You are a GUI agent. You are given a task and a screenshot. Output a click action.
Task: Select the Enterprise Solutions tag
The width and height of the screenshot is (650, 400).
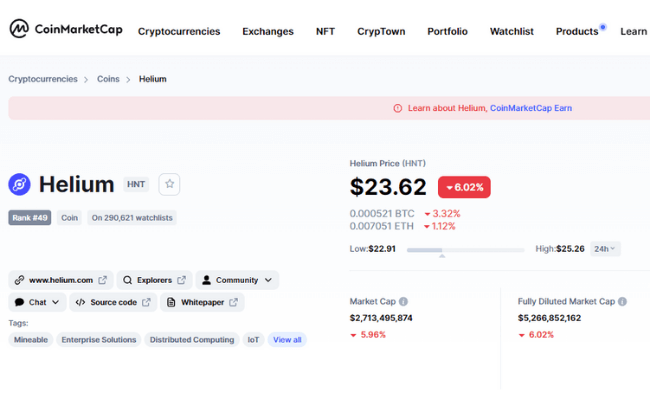tap(99, 340)
